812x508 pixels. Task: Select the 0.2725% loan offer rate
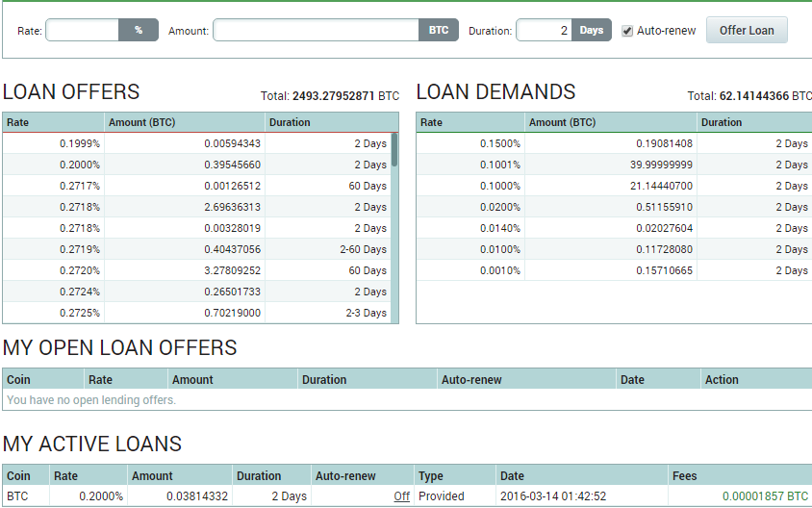tap(80, 314)
